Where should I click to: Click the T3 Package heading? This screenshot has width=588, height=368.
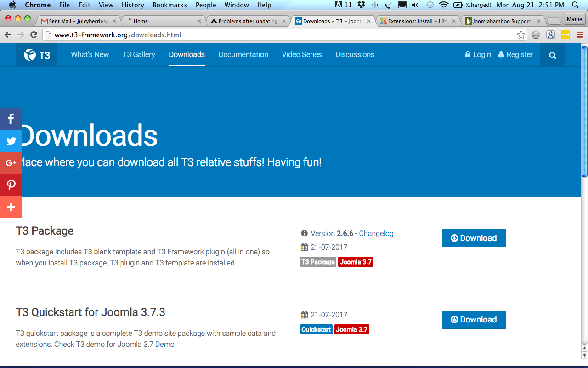pos(45,231)
